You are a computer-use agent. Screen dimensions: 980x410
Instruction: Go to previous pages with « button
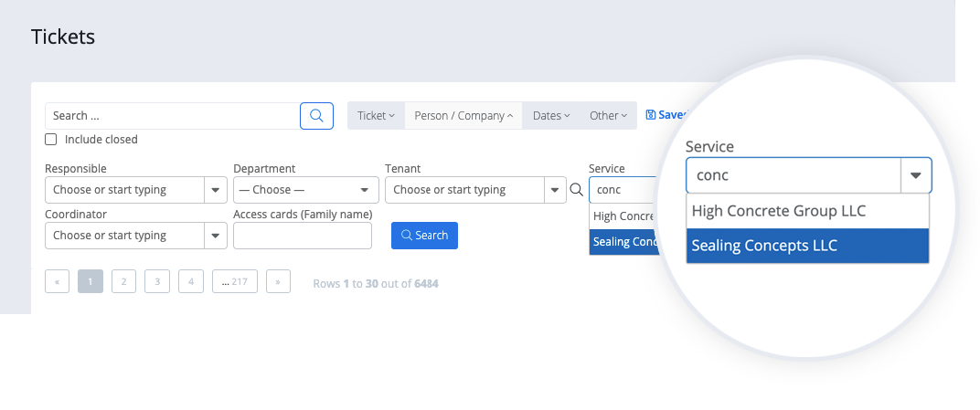tap(57, 281)
